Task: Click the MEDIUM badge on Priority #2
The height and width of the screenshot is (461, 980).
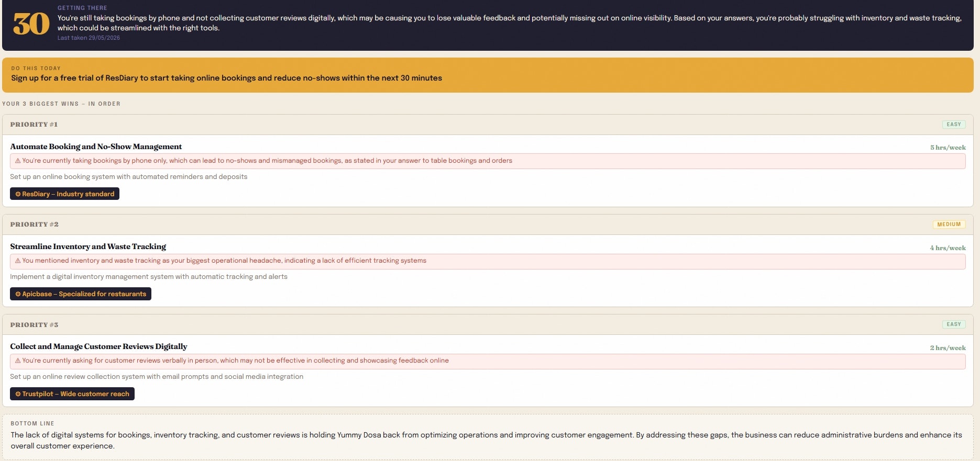Action: pos(949,224)
